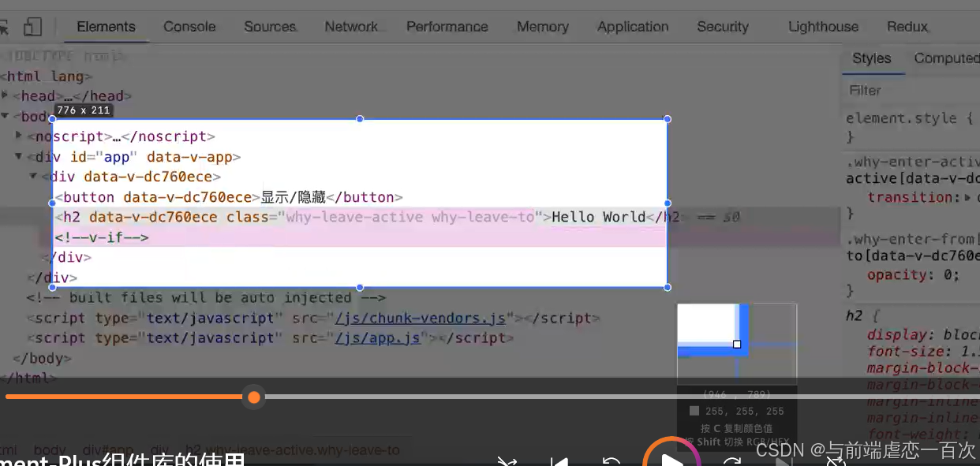The height and width of the screenshot is (466, 980).
Task: Click the div#app breadcrumb item
Action: [109, 451]
